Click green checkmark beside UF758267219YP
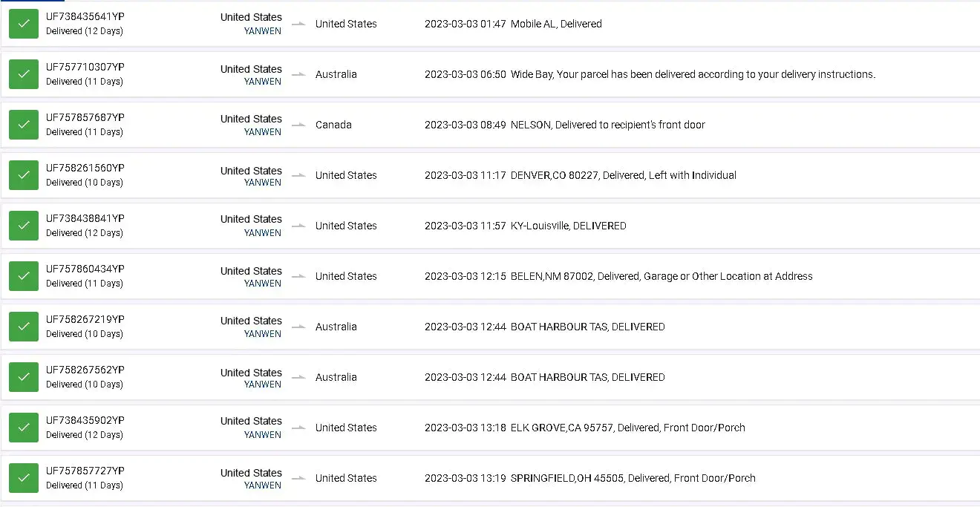 coord(24,327)
